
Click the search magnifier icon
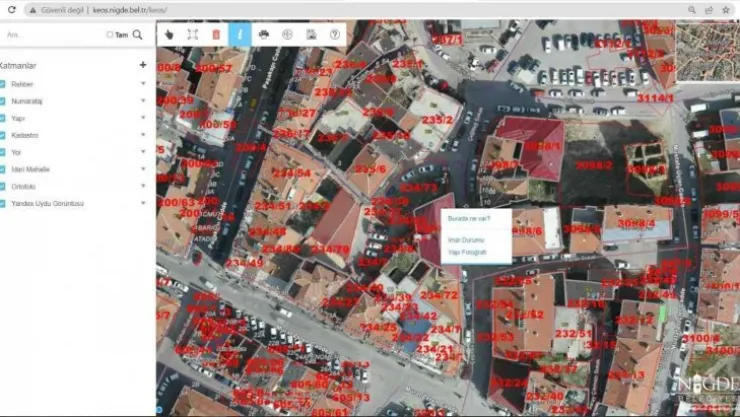(138, 34)
